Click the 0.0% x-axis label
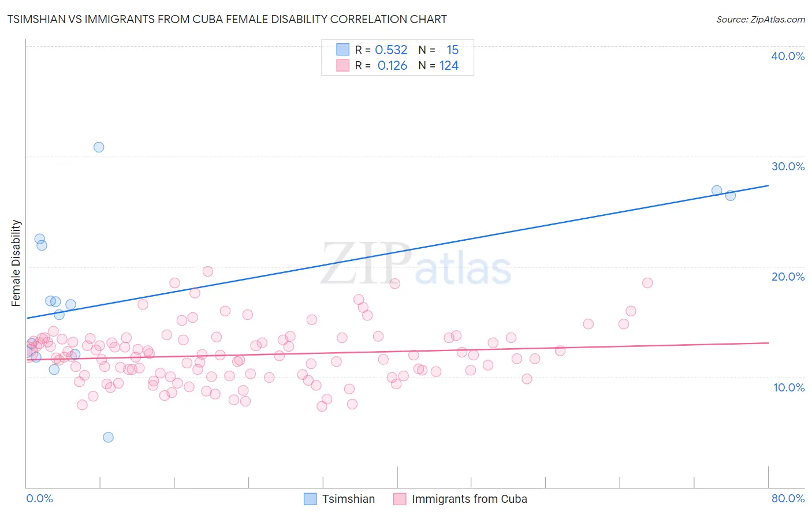 click(x=39, y=498)
